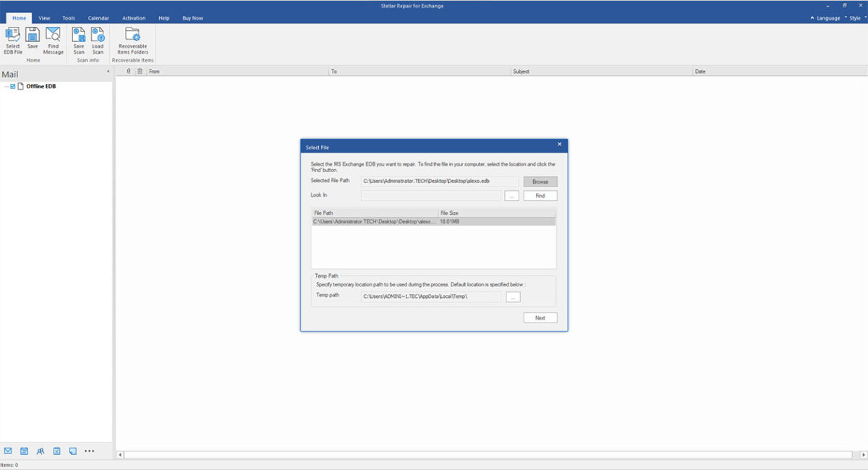The image size is (868, 470).
Task: Open the Language dropdown
Action: tap(827, 18)
